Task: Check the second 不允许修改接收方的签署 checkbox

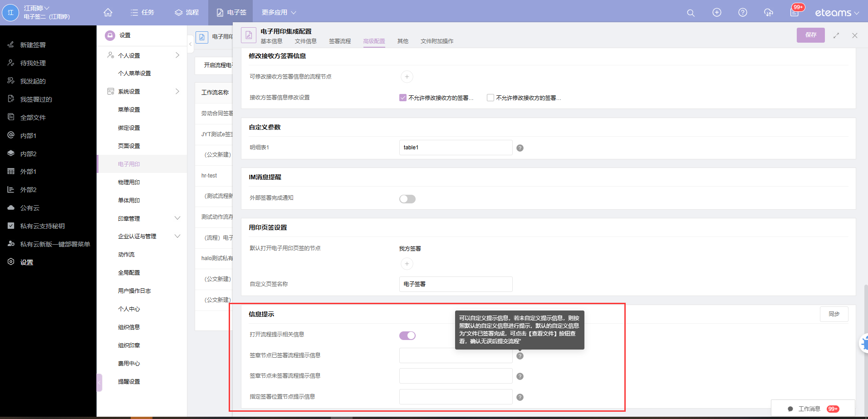Action: click(490, 98)
